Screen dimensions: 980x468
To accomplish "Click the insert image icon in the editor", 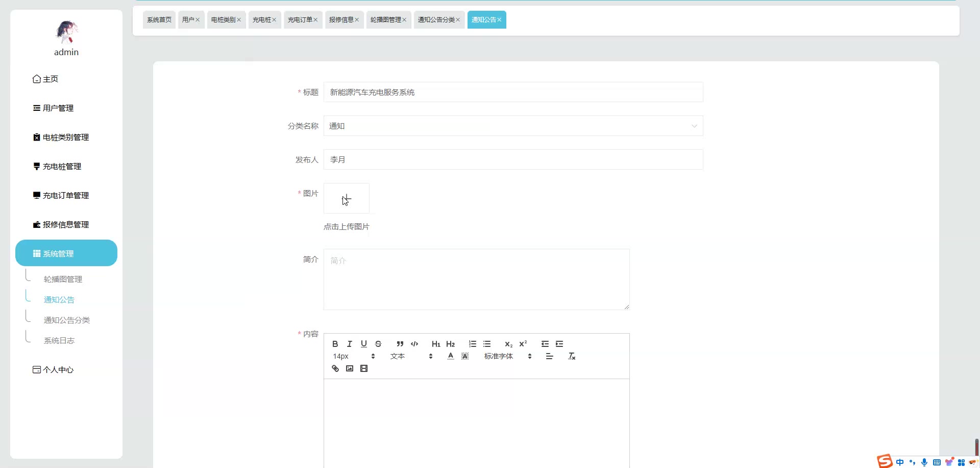I will [x=350, y=368].
